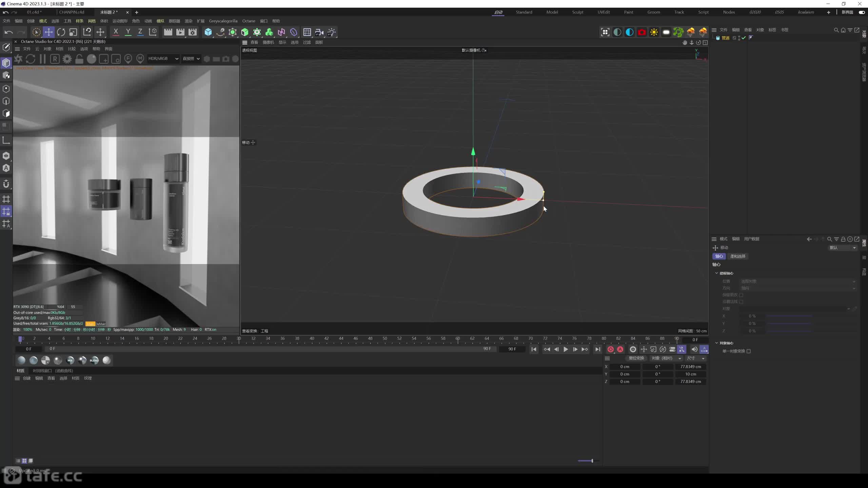Viewport: 868px width, 488px height.
Task: Click the red Octane camera toolbar icon
Action: click(x=642, y=32)
